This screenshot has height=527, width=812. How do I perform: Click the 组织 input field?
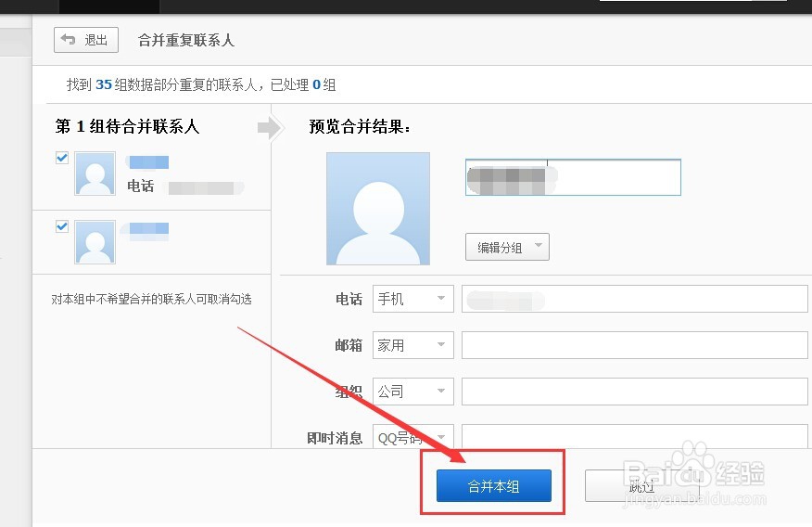635,392
